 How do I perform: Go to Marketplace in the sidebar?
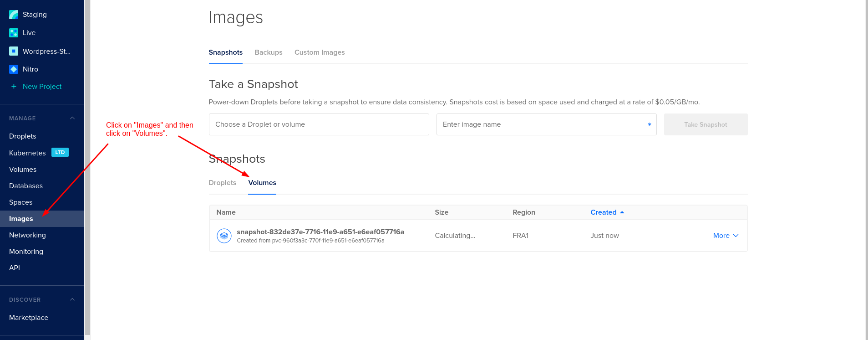[x=29, y=318]
